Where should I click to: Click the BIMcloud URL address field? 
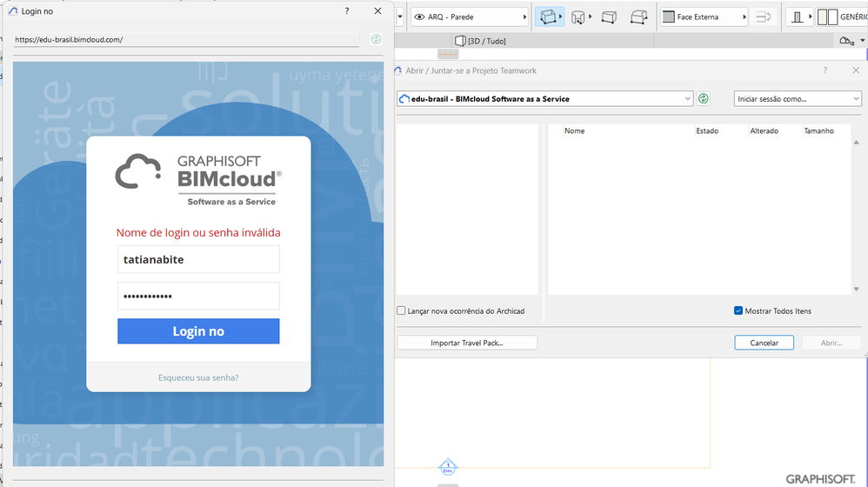coord(186,40)
